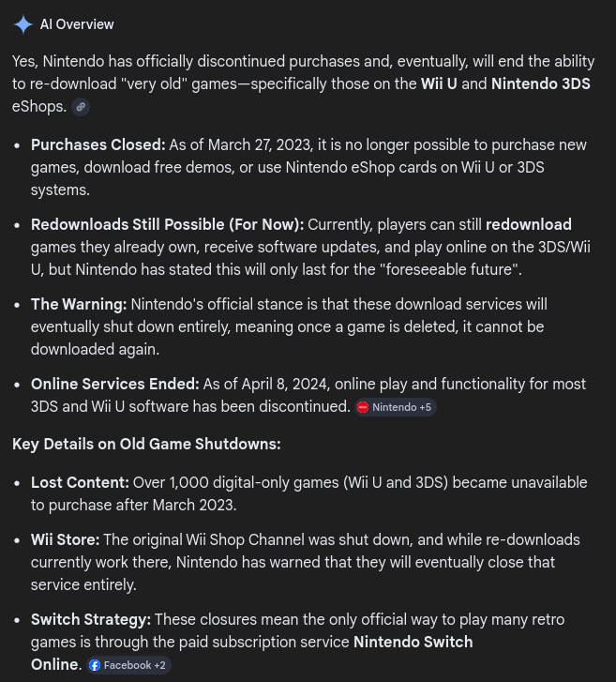
Task: Open the link icon after "eShops."
Action: 81,107
